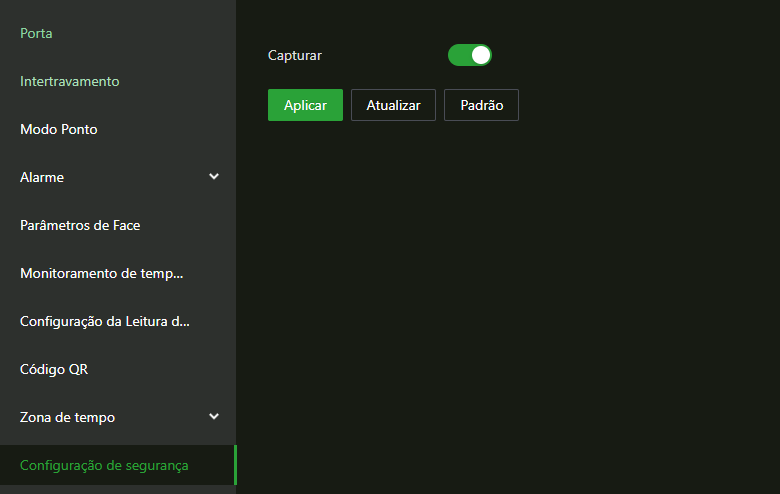Viewport: 780px width, 494px height.
Task: Open the Porta menu item
Action: pyautogui.click(x=36, y=33)
